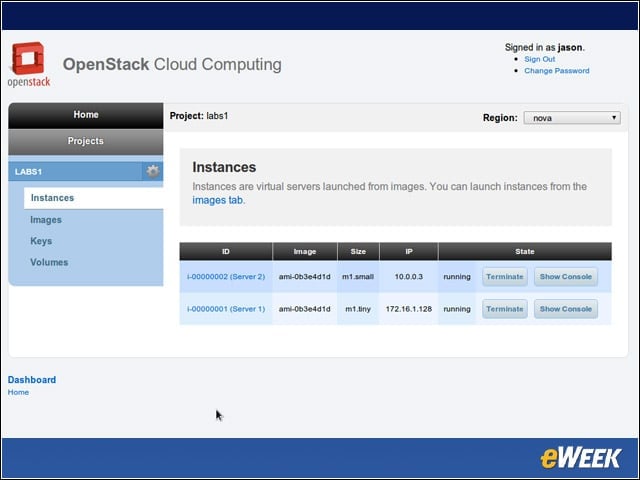Click the Size column header
This screenshot has width=640, height=480.
point(358,252)
